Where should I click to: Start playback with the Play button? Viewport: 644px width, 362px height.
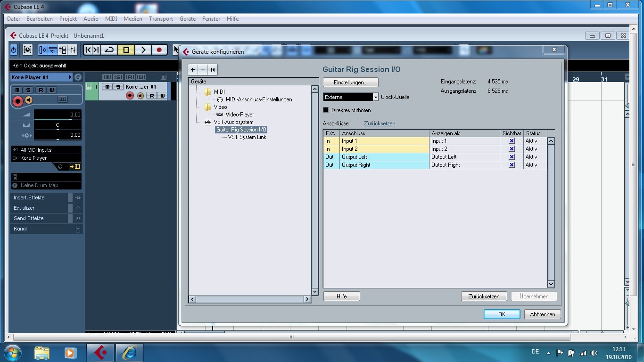[x=143, y=49]
